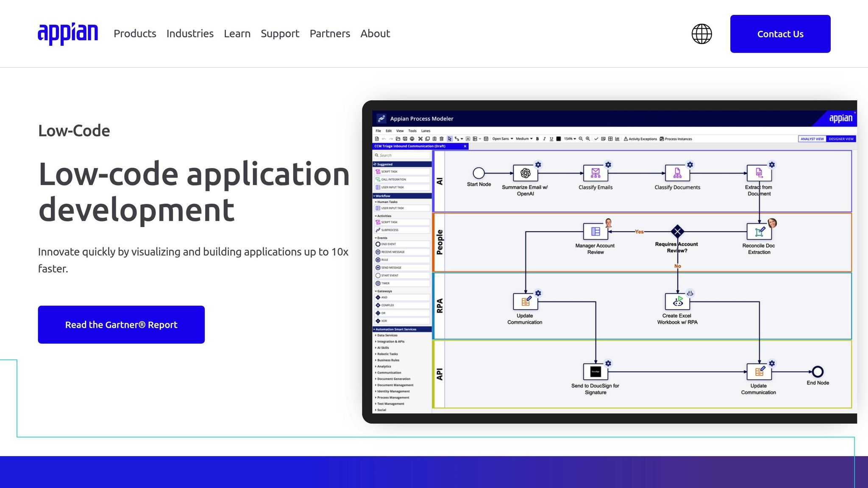Click the Summarize Email w/ OpenAI node
This screenshot has width=868, height=488.
525,173
